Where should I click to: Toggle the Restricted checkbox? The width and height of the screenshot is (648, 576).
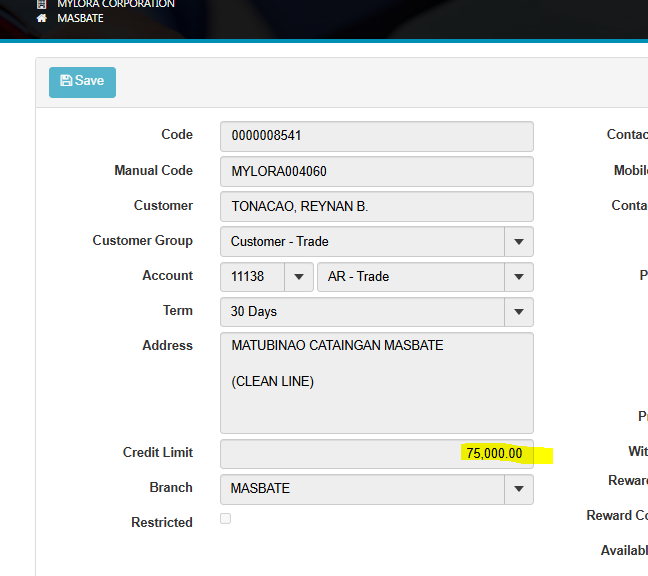click(225, 518)
